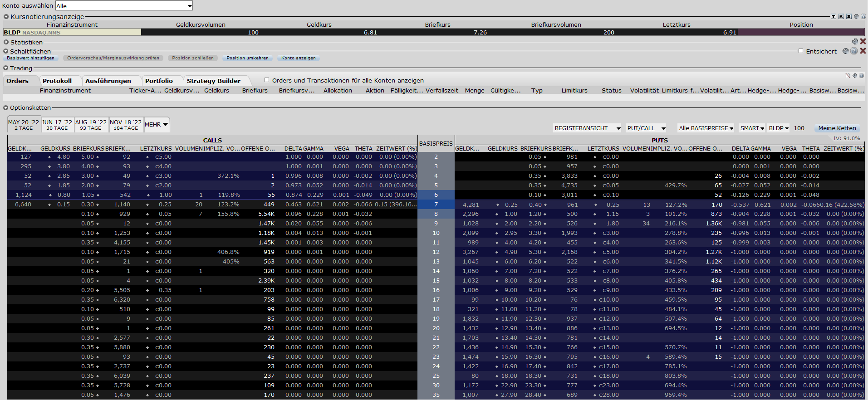Screen dimensions: 868x400
Task: Click the BASISPREIS column header
Action: click(436, 143)
